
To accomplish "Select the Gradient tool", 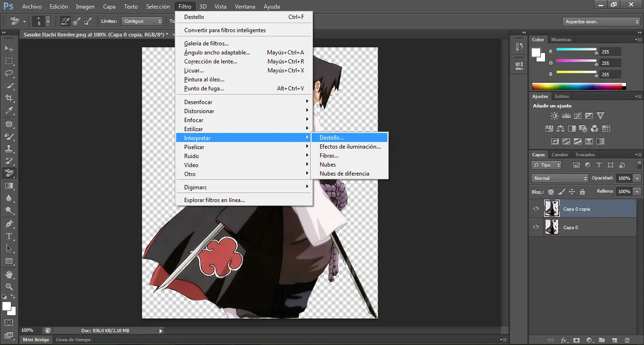I will coord(9,186).
